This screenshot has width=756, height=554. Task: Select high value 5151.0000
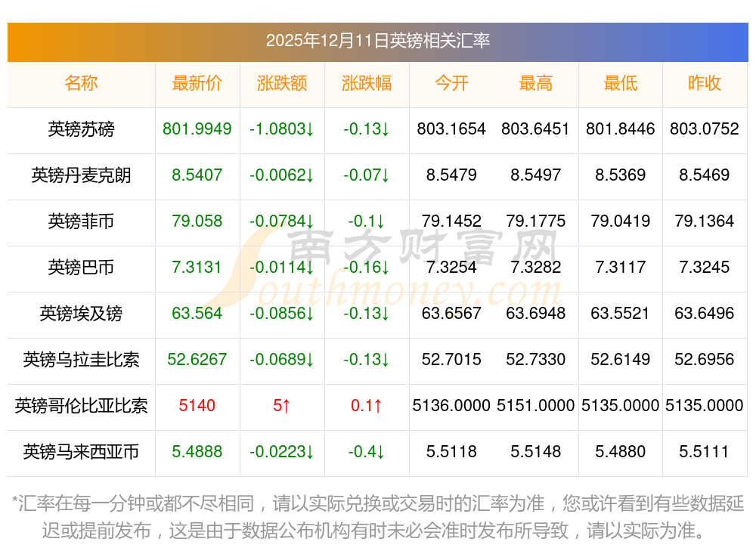536,406
